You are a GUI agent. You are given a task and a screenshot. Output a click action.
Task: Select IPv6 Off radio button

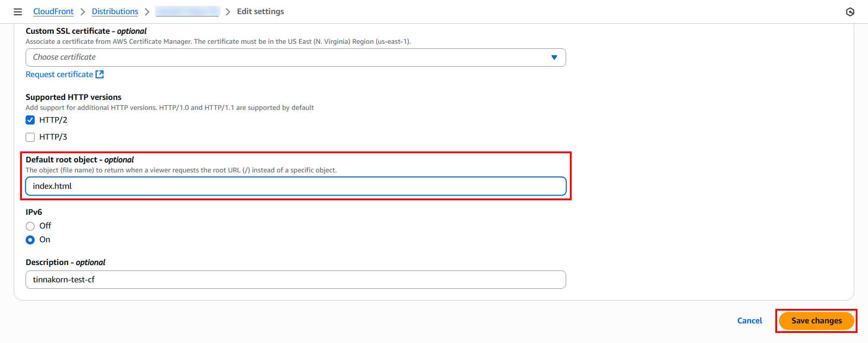point(30,226)
